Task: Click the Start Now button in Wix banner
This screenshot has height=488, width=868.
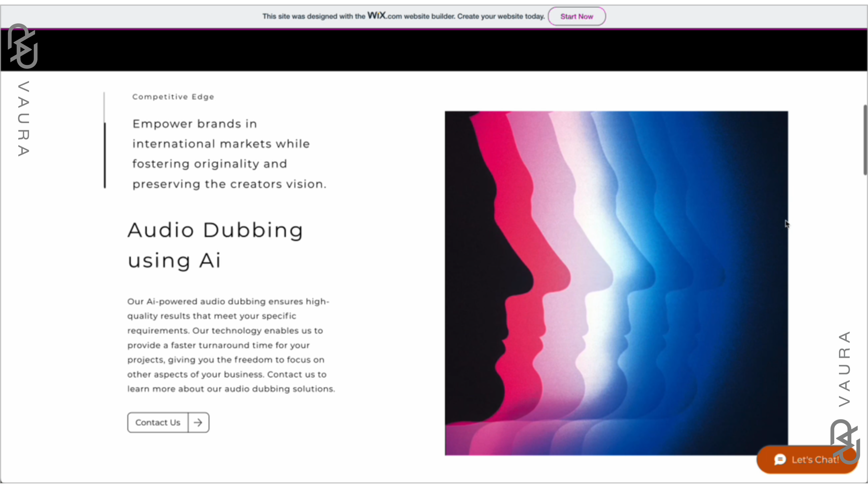Action: click(577, 16)
